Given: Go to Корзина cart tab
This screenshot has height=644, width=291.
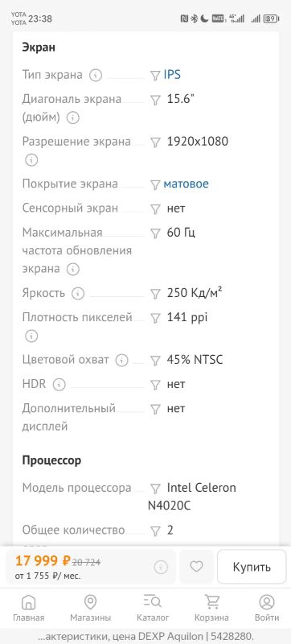Looking at the screenshot, I should (x=212, y=608).
